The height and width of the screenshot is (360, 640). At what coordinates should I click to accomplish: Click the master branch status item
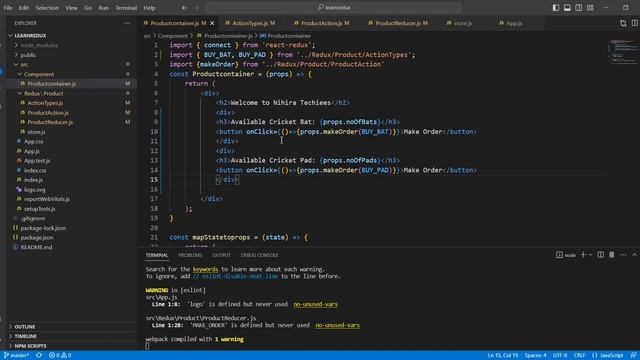16,356
